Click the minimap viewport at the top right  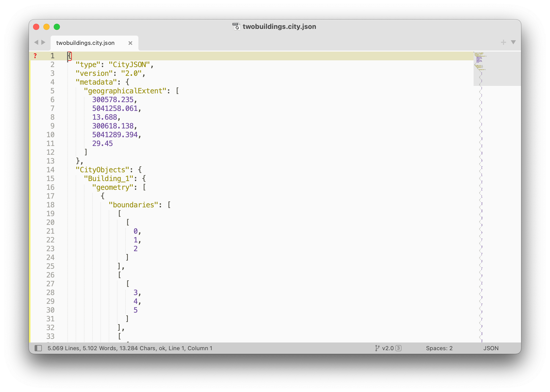[497, 68]
